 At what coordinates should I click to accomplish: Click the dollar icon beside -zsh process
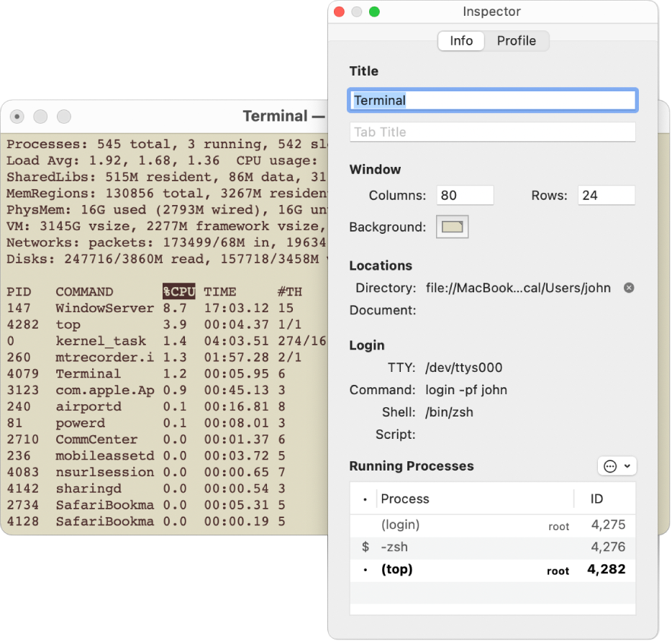pyautogui.click(x=363, y=547)
